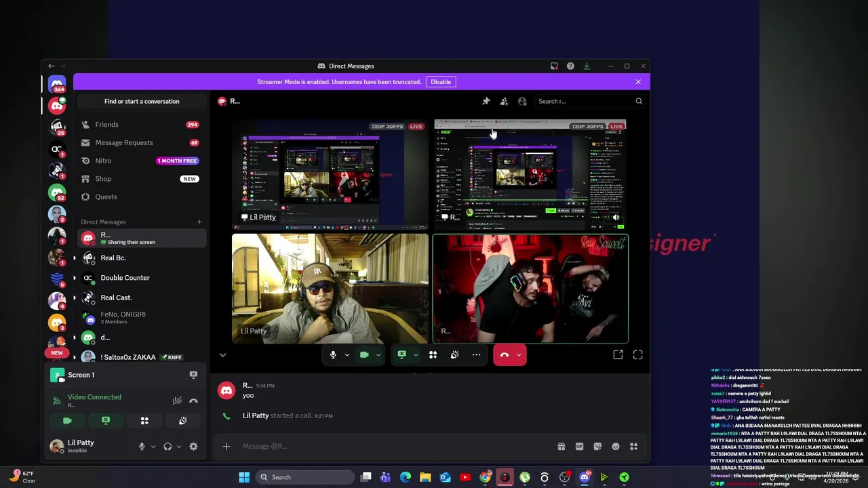This screenshot has height=488, width=868.
Task: Open output device dropdown in user panel
Action: coord(178,446)
